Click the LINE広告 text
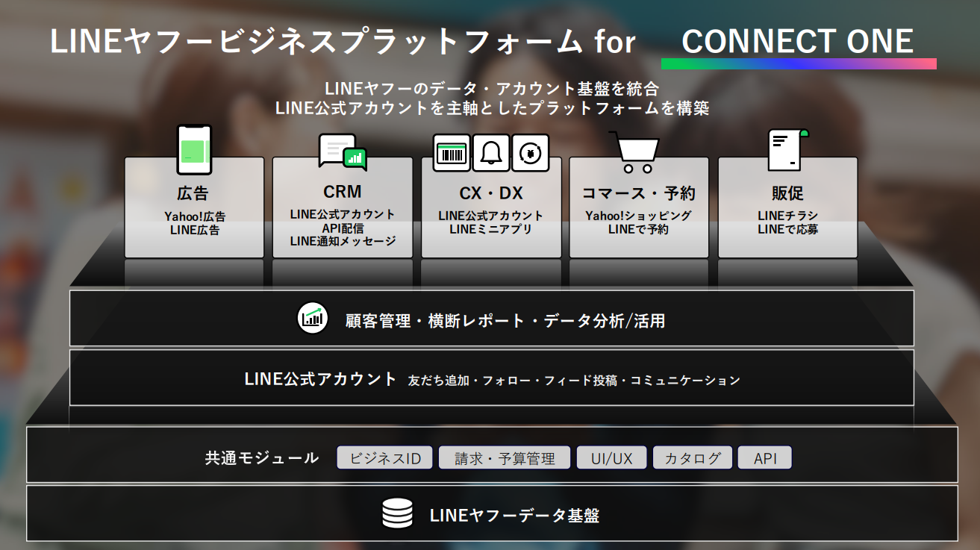This screenshot has height=550, width=980. (x=195, y=231)
